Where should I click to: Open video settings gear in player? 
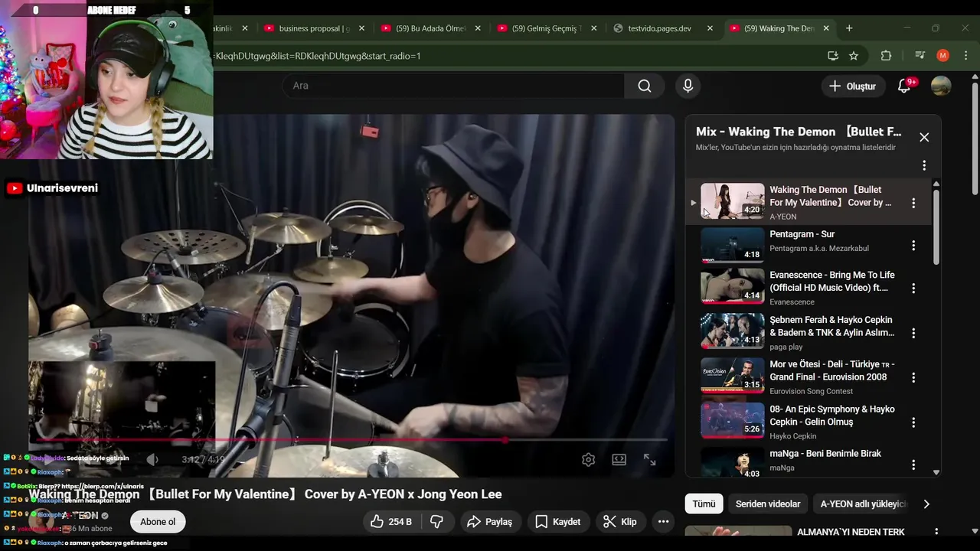pos(588,459)
